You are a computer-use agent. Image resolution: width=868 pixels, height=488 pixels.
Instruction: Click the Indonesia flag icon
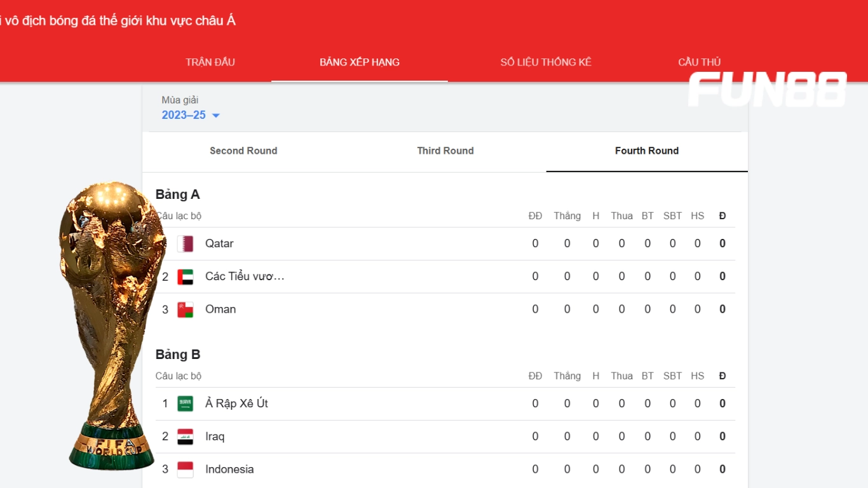coord(186,469)
